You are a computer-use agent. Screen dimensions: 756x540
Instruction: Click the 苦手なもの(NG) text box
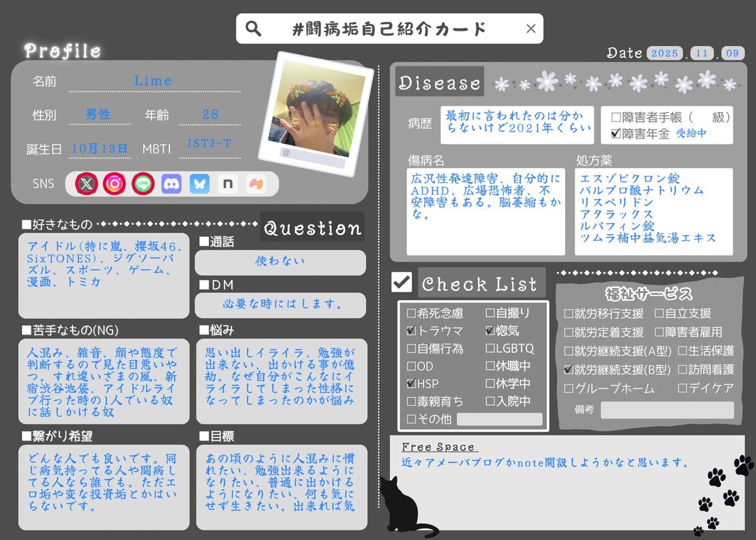pos(103,381)
